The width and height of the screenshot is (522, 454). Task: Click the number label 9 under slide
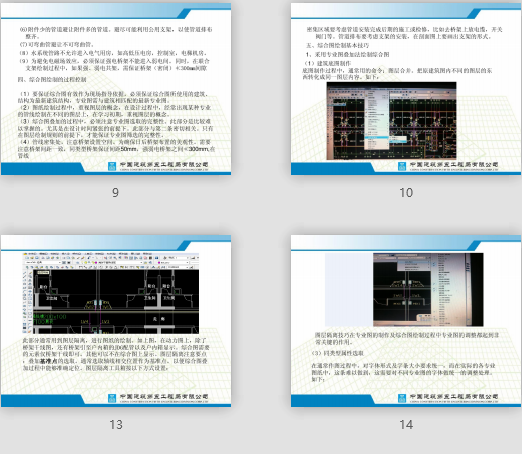point(115,192)
